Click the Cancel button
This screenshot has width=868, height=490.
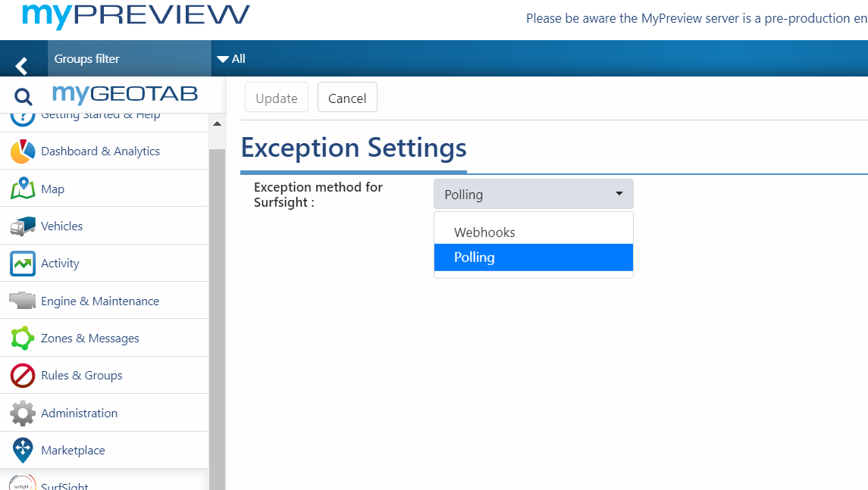click(x=347, y=97)
